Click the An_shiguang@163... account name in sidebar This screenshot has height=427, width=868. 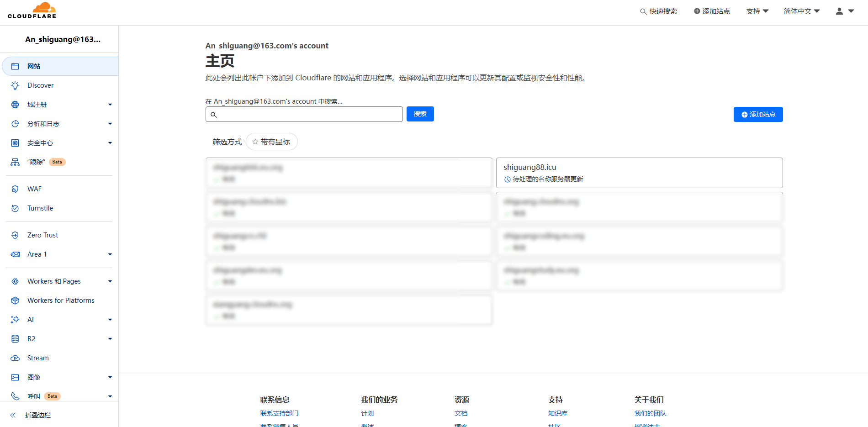[63, 39]
